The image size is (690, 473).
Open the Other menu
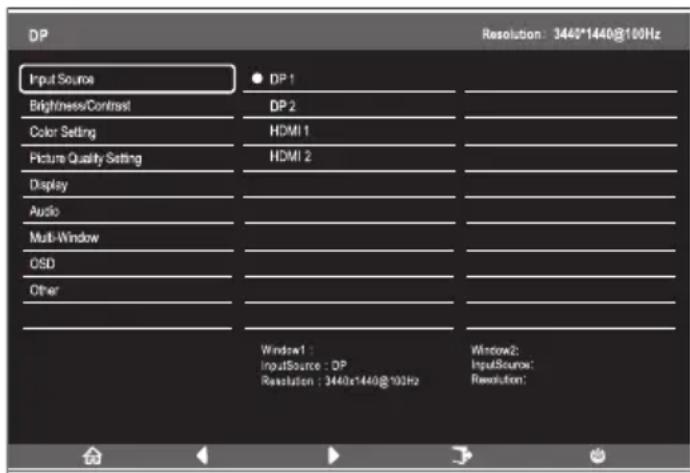pos(127,290)
